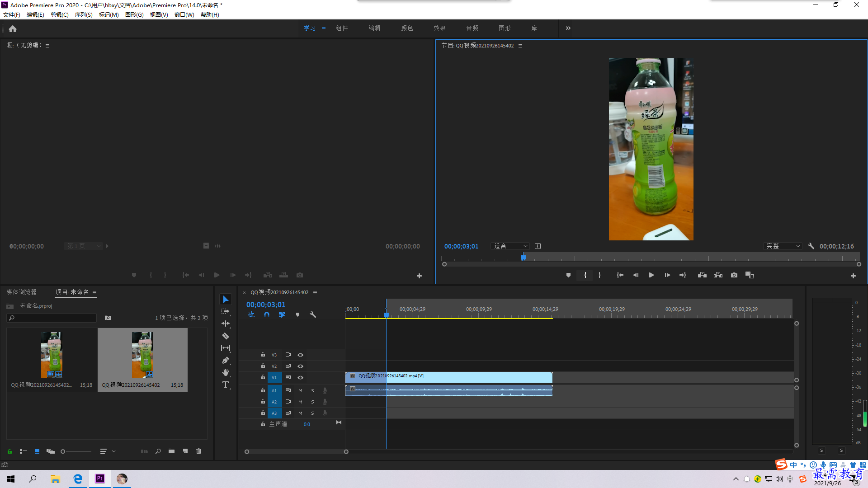Toggle V3 track output eye

[x=300, y=355]
